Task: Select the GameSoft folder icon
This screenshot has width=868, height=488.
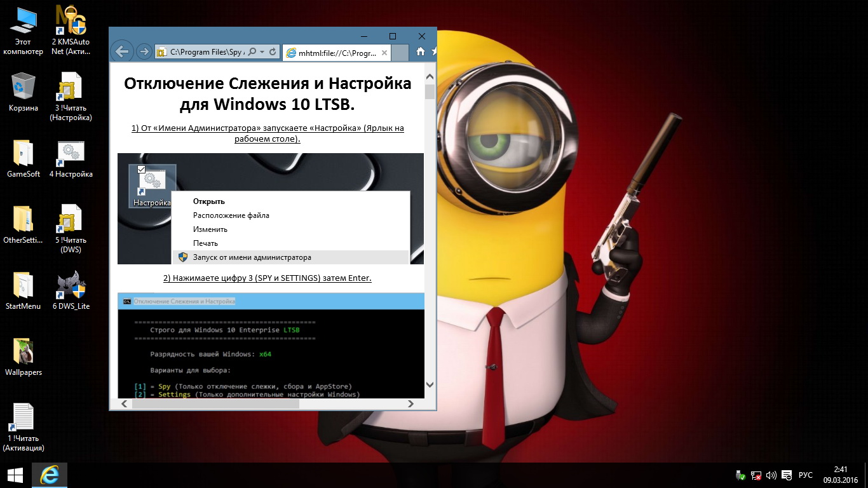Action: [23, 159]
